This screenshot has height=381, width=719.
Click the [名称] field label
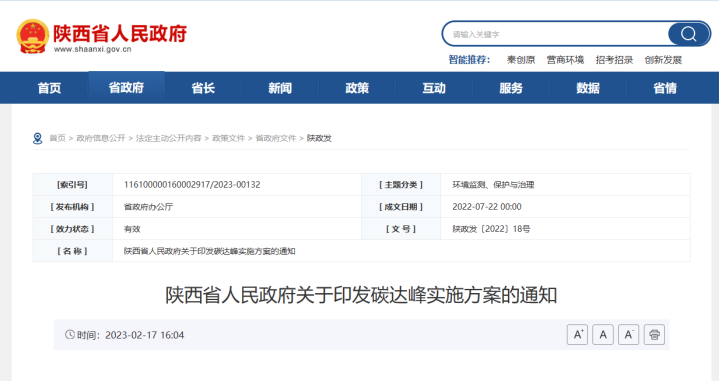72,251
